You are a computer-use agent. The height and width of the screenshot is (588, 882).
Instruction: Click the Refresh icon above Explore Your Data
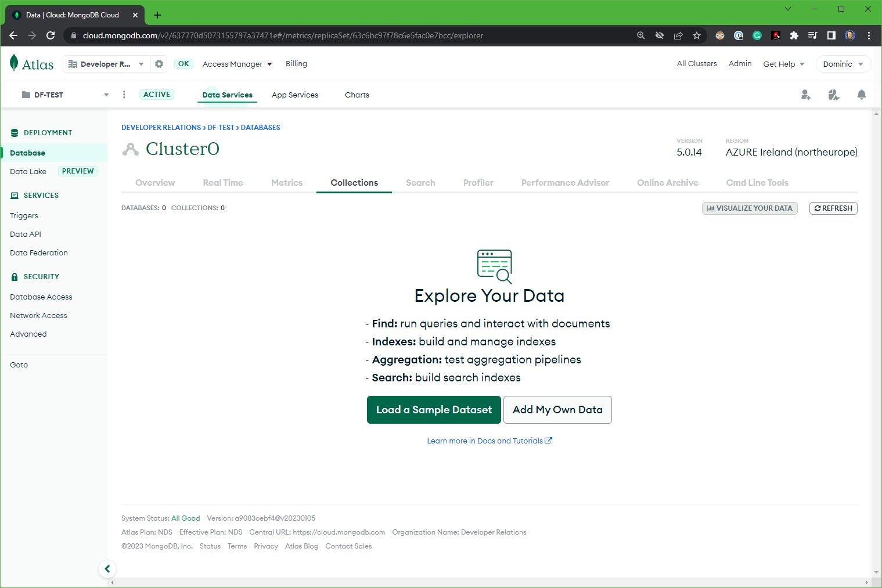[x=833, y=208]
